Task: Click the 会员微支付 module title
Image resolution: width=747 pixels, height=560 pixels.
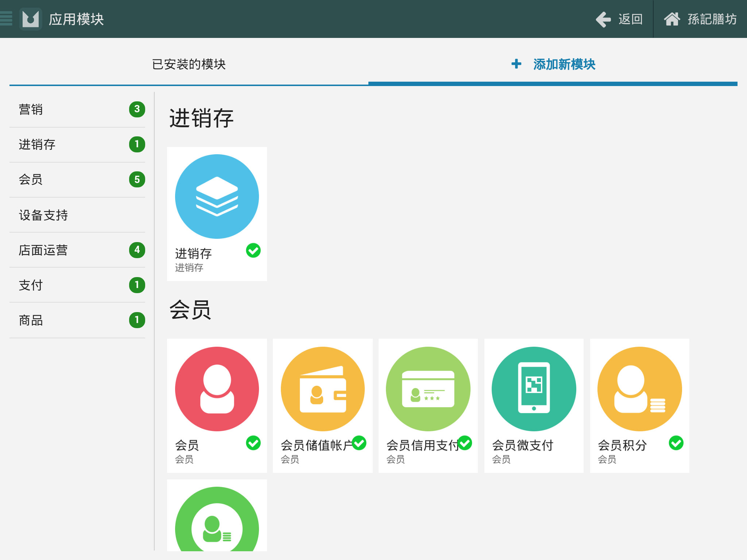Action: 523,445
